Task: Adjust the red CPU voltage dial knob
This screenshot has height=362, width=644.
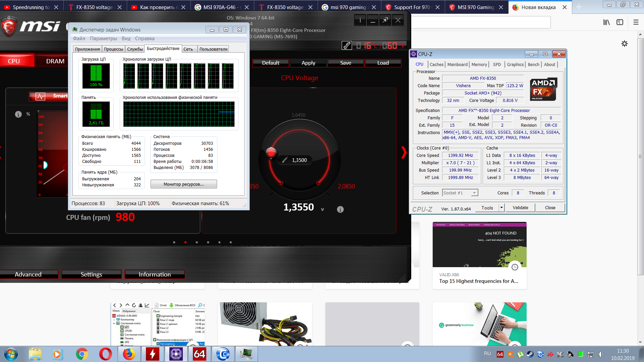Action: pos(271,152)
